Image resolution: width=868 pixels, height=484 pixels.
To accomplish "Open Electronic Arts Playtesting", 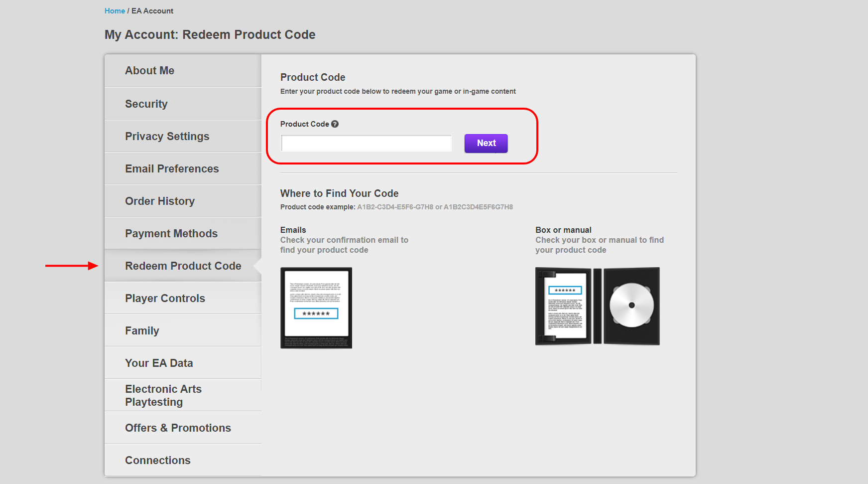I will (183, 395).
